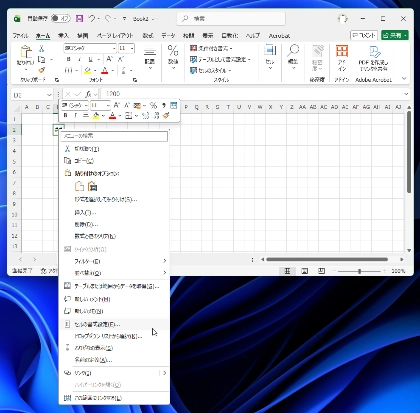Toggle Italic in the ribbon font group
Screen dimensions: 420x413
click(79, 59)
